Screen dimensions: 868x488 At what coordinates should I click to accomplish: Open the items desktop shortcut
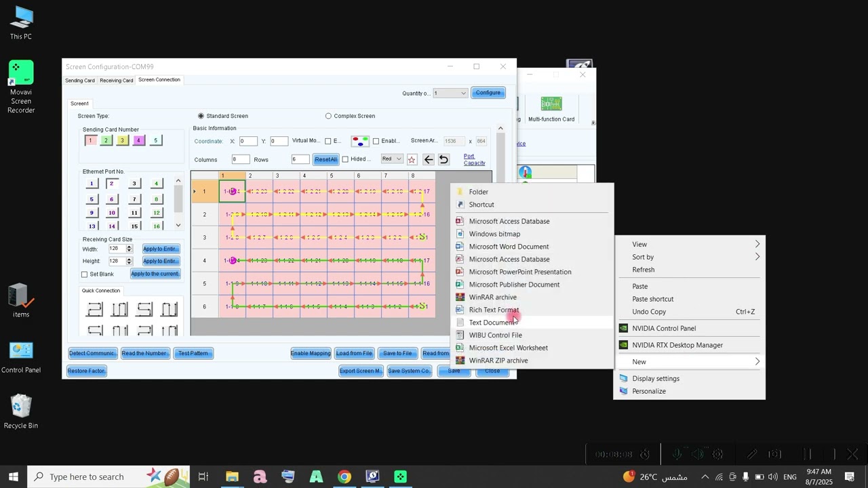pos(21,301)
